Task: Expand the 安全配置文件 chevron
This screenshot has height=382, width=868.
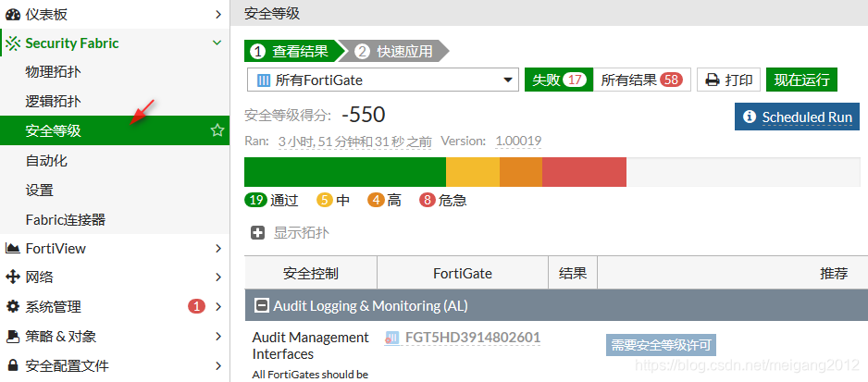Action: click(x=218, y=365)
